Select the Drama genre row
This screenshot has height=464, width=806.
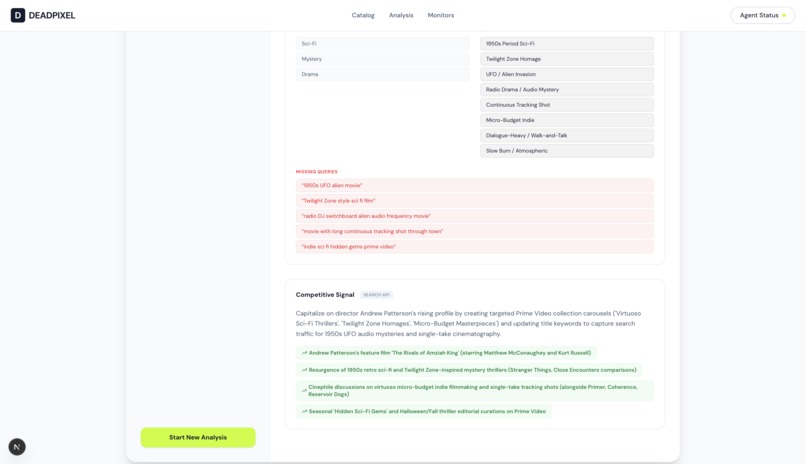[382, 75]
